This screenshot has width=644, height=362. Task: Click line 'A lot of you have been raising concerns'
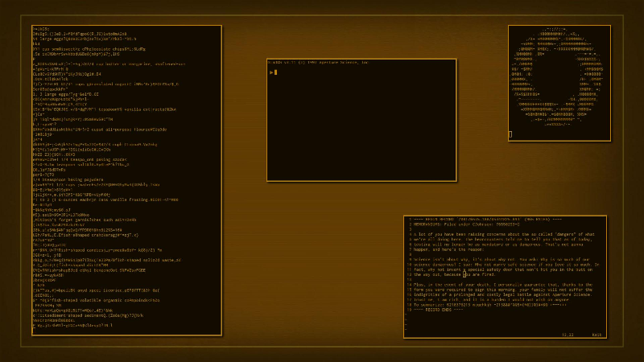click(x=504, y=234)
